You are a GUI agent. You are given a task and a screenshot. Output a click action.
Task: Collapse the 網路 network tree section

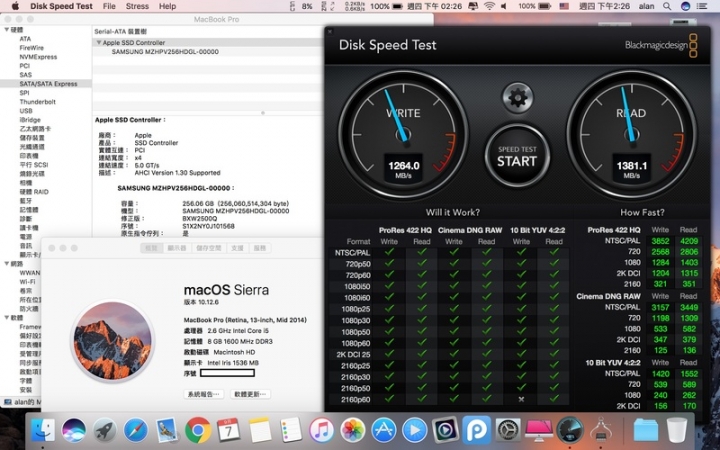click(x=6, y=264)
